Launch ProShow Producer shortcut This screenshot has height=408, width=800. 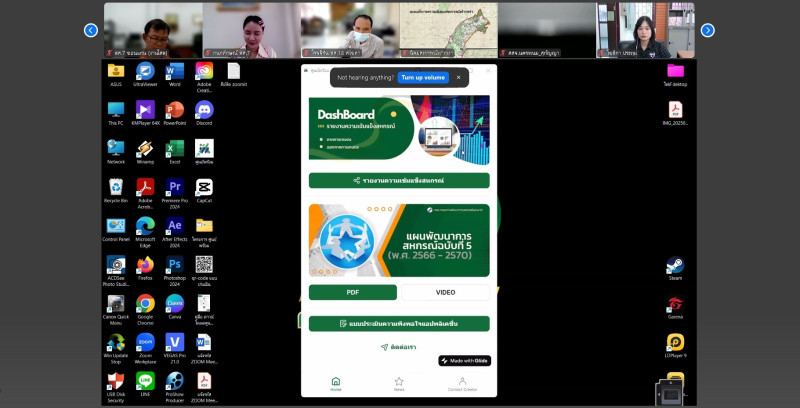[174, 381]
